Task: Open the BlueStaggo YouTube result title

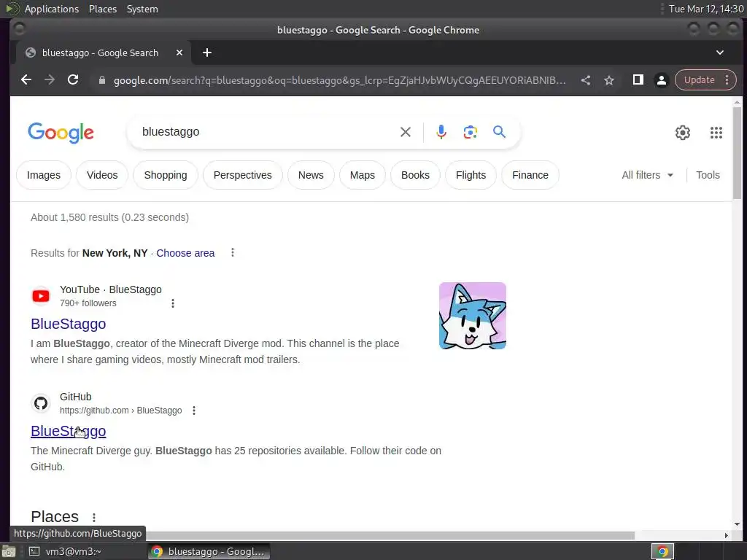Action: point(68,324)
